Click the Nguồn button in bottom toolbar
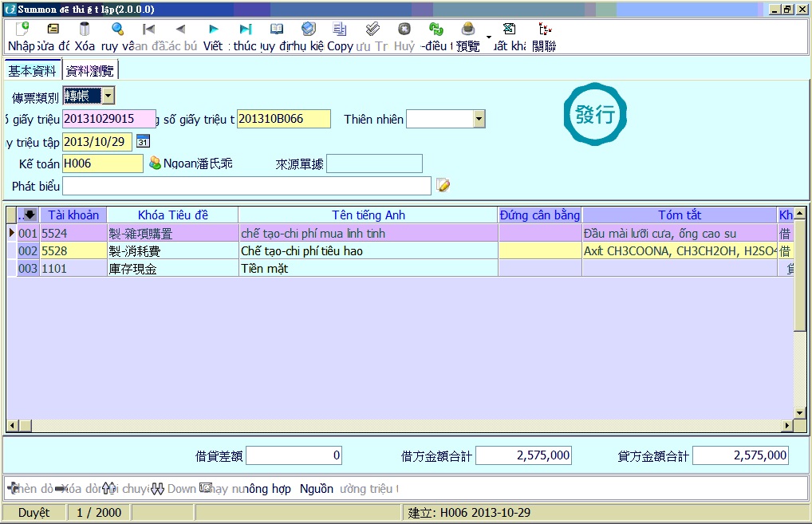This screenshot has width=812, height=524. tap(316, 489)
